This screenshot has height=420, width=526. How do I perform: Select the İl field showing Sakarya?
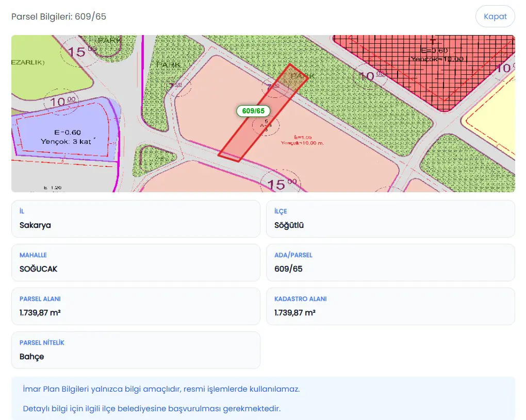(136, 219)
